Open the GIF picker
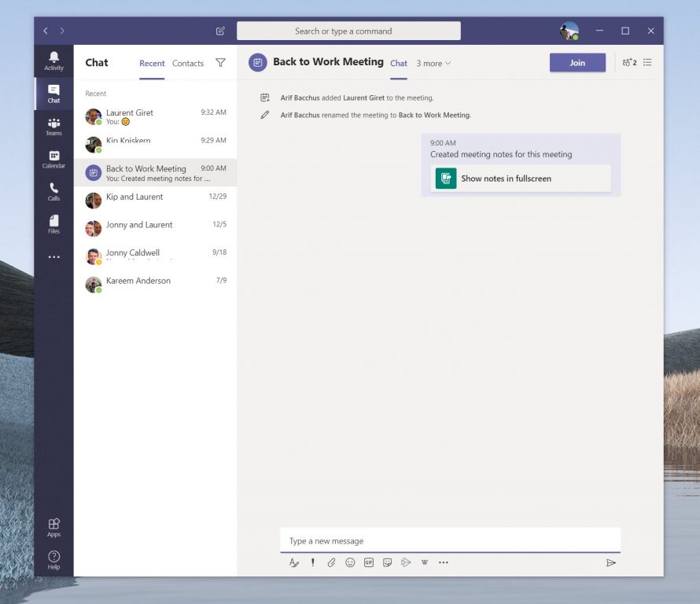Image resolution: width=700 pixels, height=604 pixels. click(x=369, y=562)
